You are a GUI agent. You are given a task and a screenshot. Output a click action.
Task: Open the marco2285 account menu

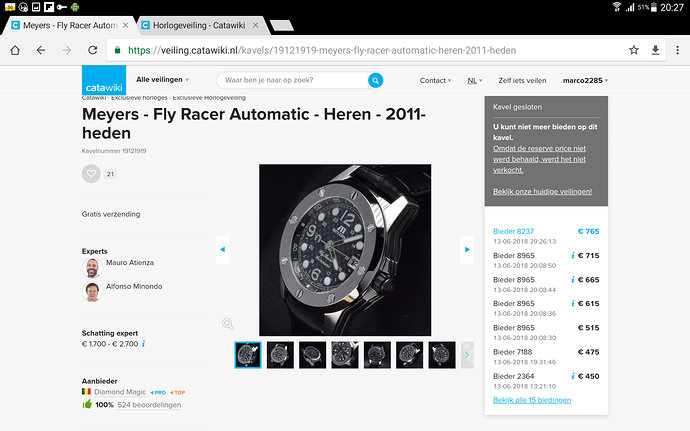585,81
